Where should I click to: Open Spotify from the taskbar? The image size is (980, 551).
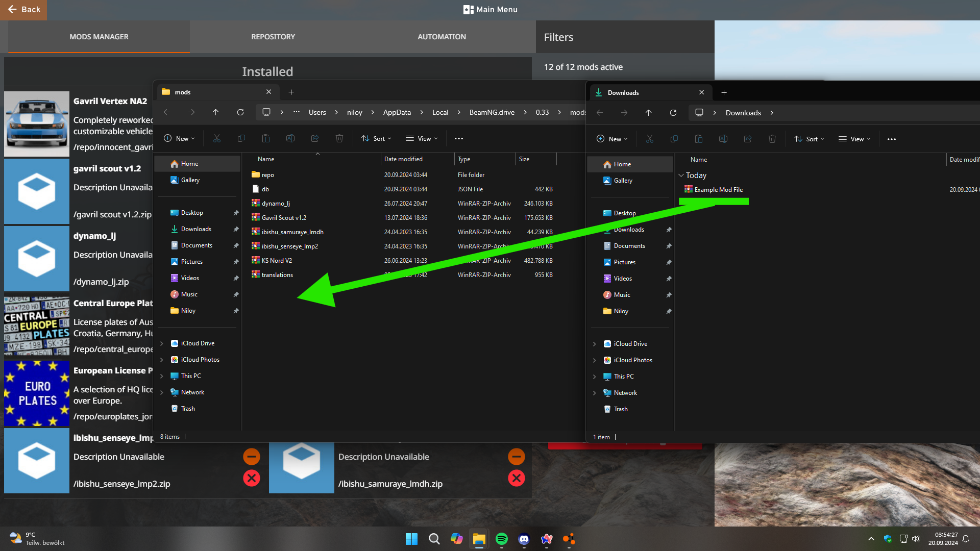[501, 539]
